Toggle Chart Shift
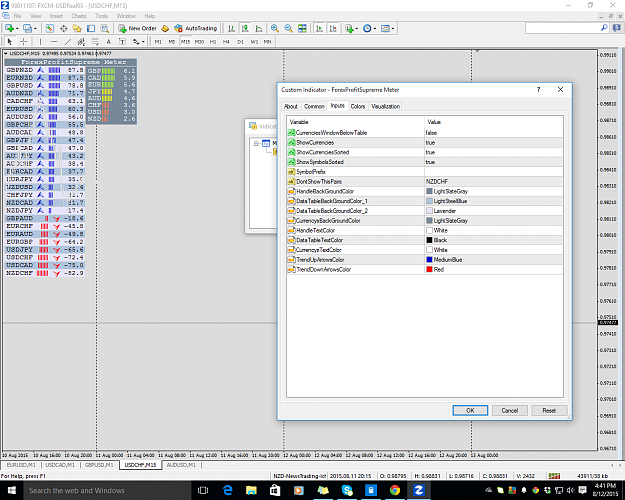 click(x=333, y=28)
